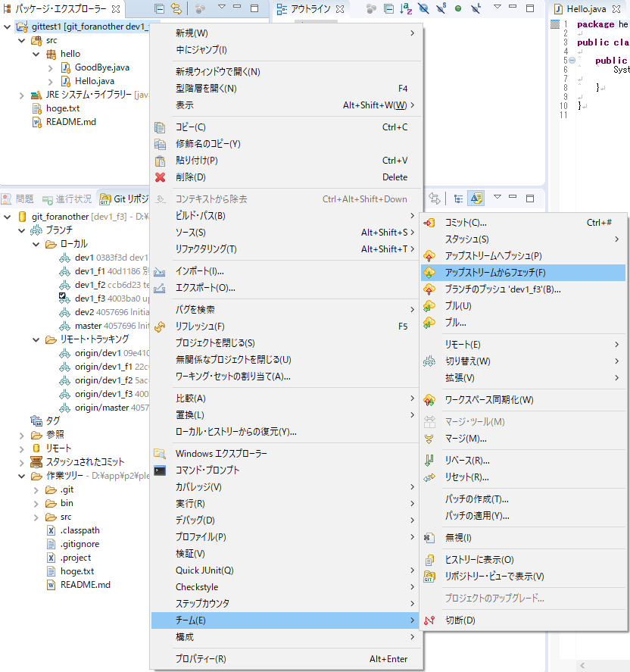Expand JRE system library node
This screenshot has width=630, height=672.
(x=21, y=95)
